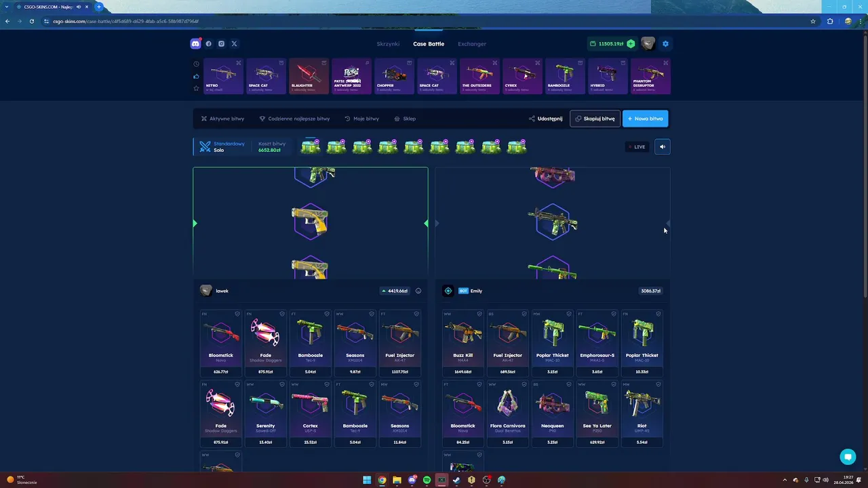868x488 pixels.
Task: Click the emoji icon next to lawek's total
Action: coord(418,291)
